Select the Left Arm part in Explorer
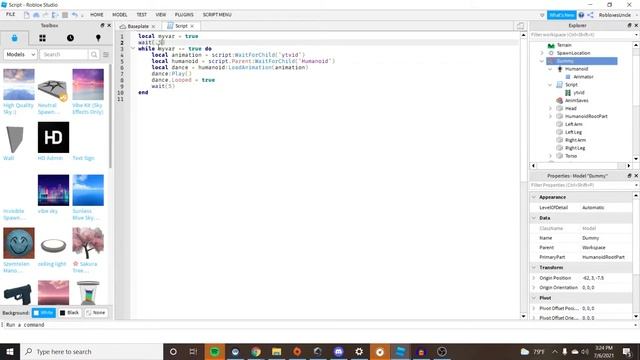 pyautogui.click(x=573, y=124)
